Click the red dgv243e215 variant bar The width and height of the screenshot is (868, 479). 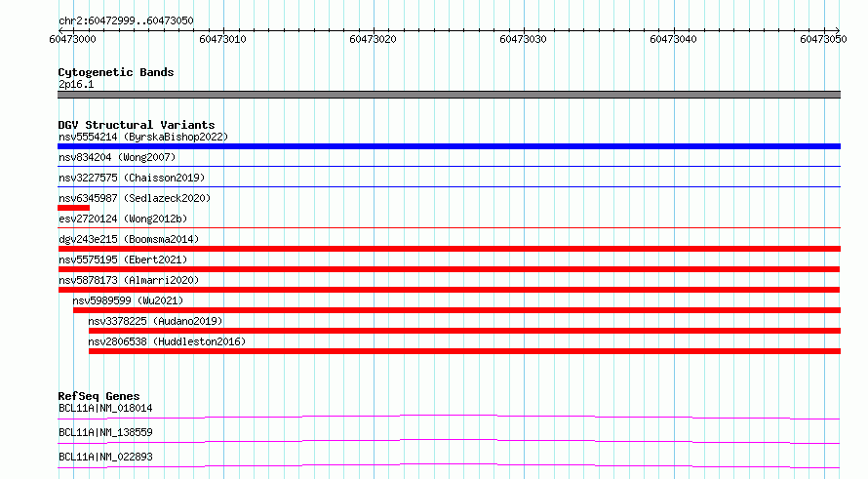449,249
